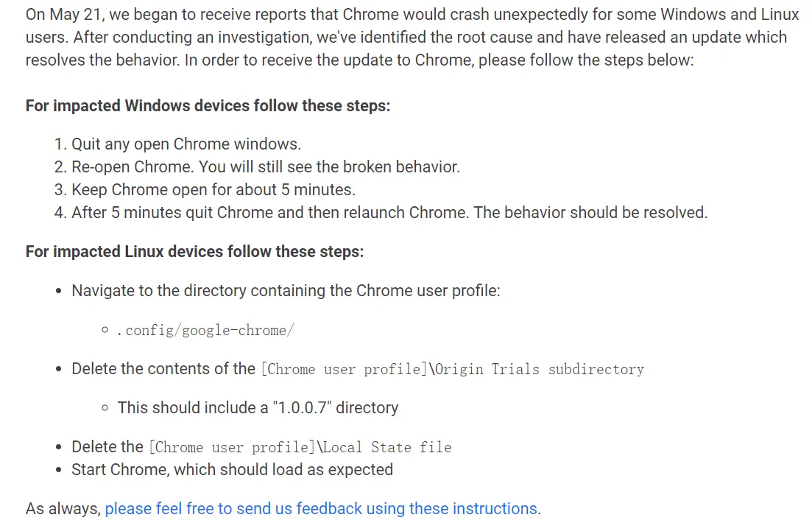Viewport: 812px width, 523px height.
Task: Click the "Delete the contents of the" text
Action: (163, 369)
